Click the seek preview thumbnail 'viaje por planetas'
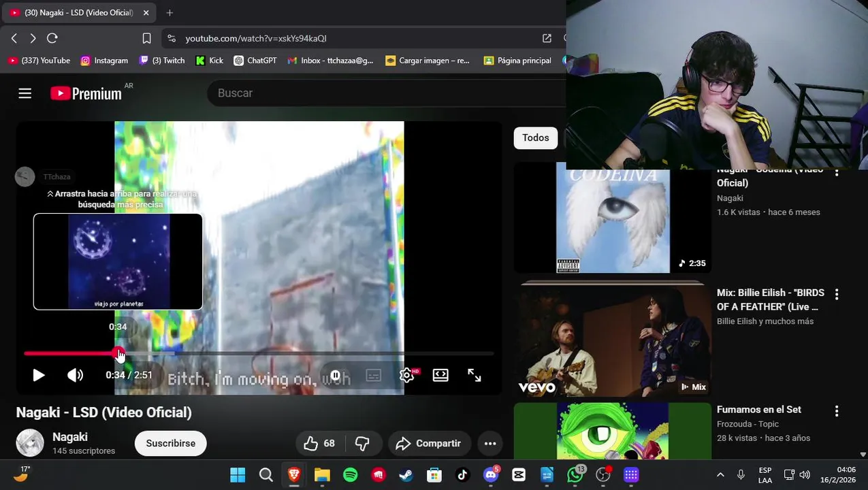Screen dimensions: 868x490 click(118, 261)
